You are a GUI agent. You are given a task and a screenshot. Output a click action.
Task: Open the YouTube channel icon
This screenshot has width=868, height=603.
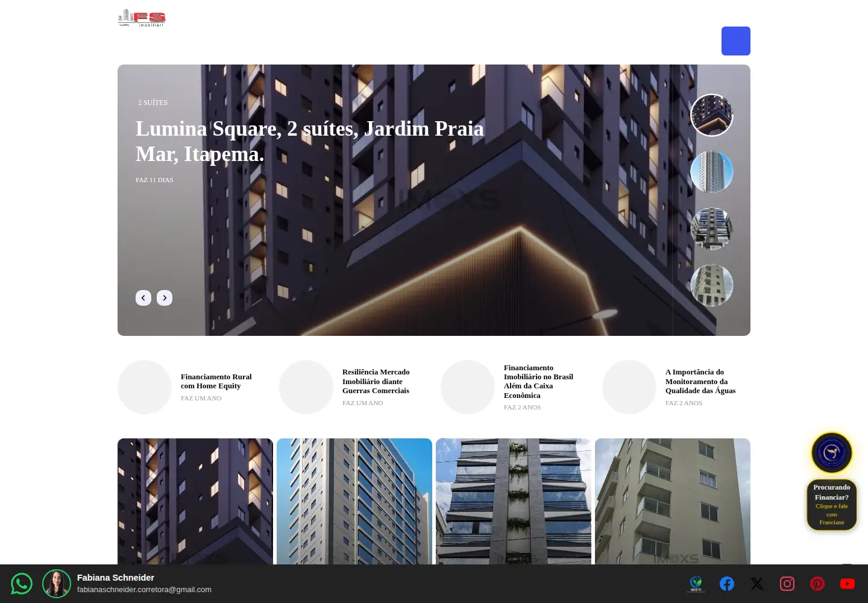[x=848, y=584]
